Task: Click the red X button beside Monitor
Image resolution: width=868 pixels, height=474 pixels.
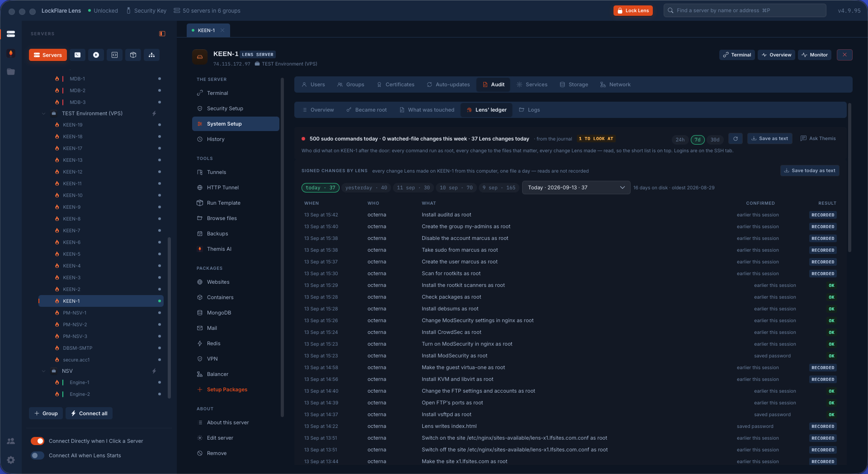Action: 844,55
